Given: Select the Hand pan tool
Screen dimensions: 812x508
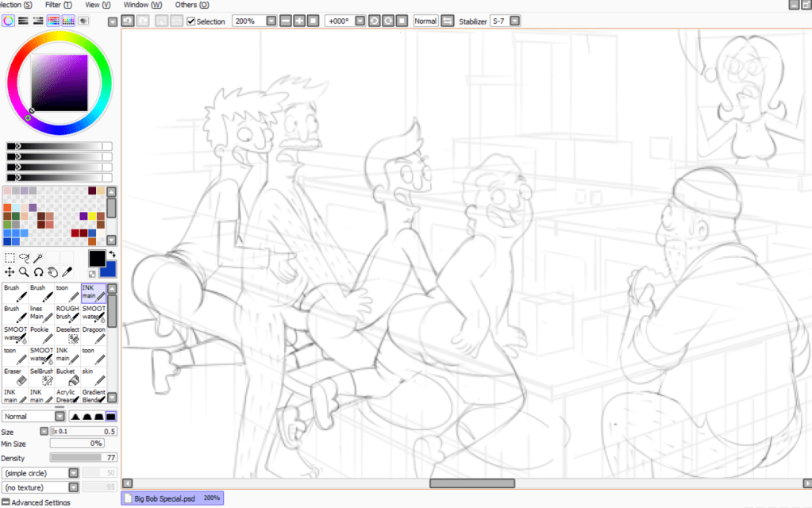Looking at the screenshot, I should pos(52,272).
